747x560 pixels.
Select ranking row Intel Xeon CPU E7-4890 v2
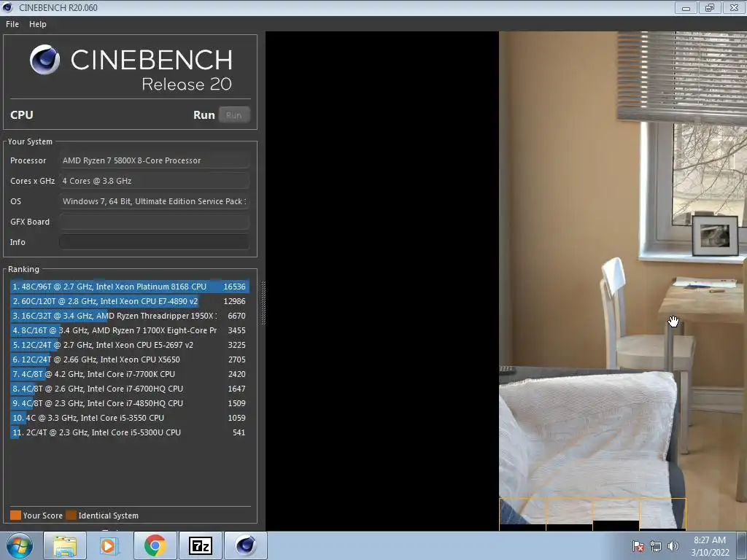click(129, 301)
